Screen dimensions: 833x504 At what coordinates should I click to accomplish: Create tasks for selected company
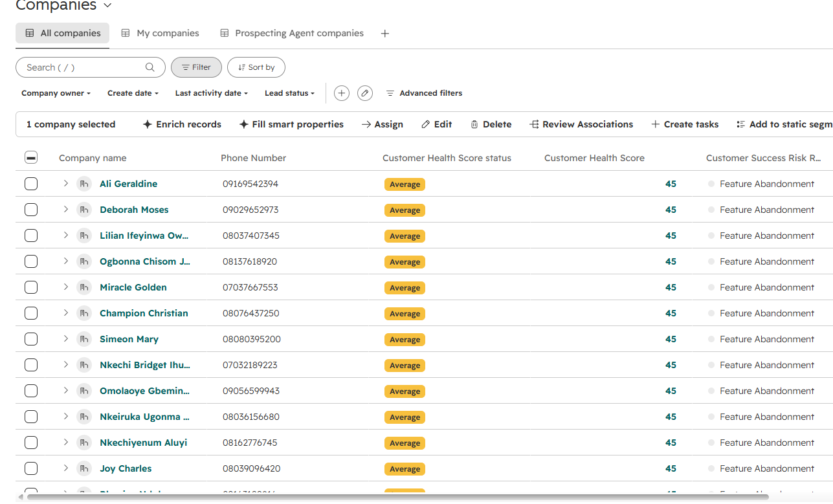pyautogui.click(x=685, y=124)
